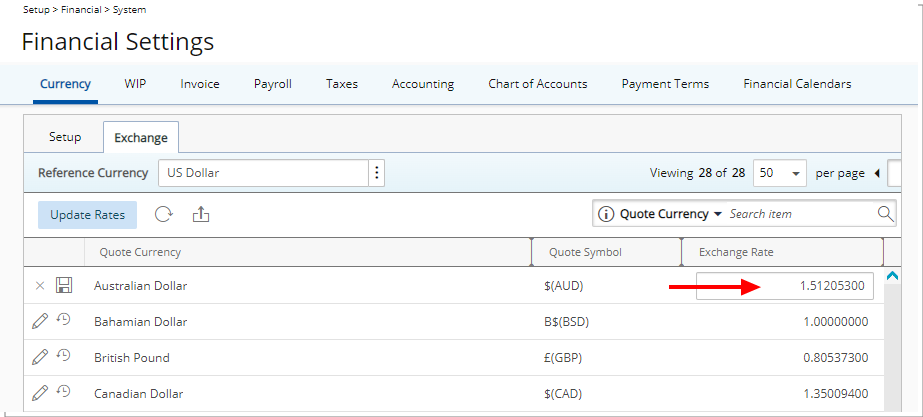Save the Australian Dollar row edits
Image resolution: width=923 pixels, height=417 pixels.
pyautogui.click(x=64, y=286)
